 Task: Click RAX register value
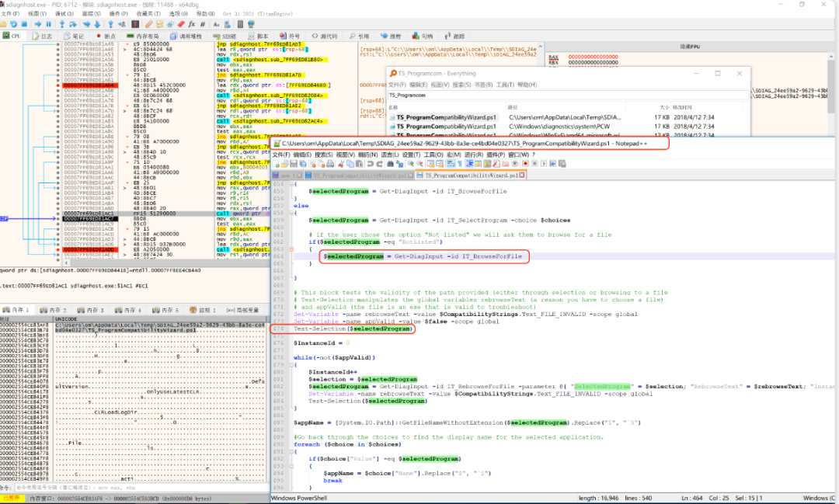(593, 57)
